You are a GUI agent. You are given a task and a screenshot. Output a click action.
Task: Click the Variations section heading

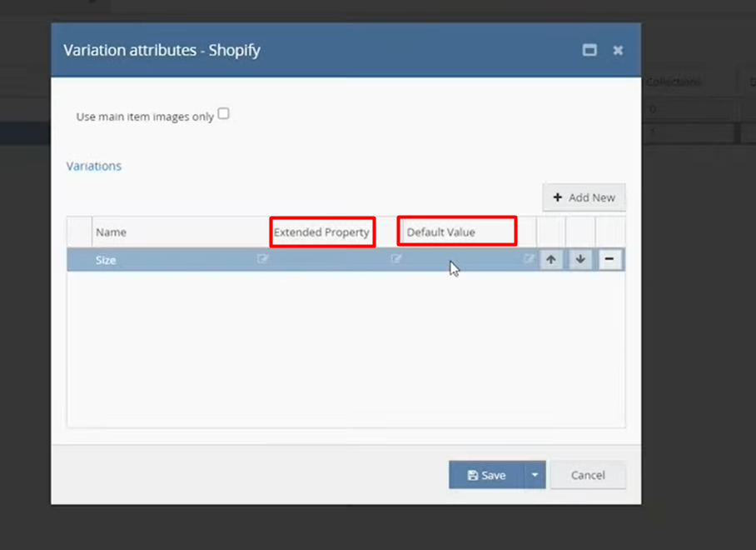94,166
